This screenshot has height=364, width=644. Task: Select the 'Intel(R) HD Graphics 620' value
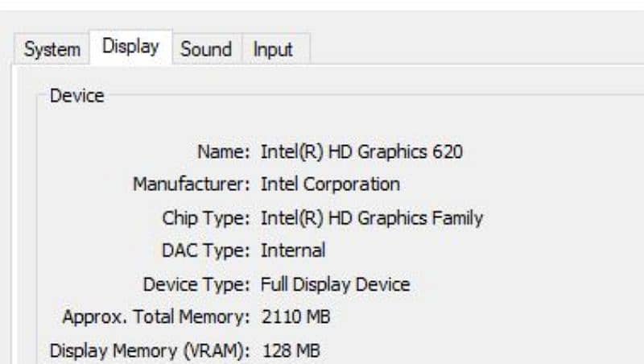point(361,151)
